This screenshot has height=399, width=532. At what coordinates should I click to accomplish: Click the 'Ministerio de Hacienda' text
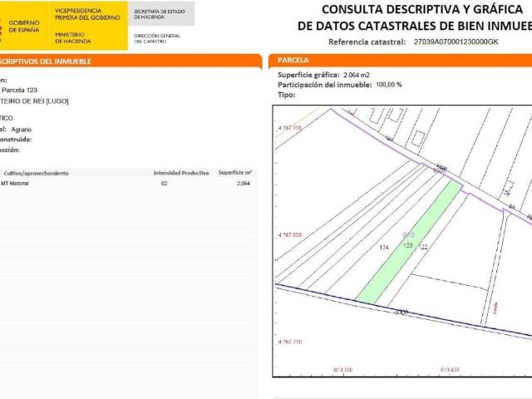click(x=73, y=38)
